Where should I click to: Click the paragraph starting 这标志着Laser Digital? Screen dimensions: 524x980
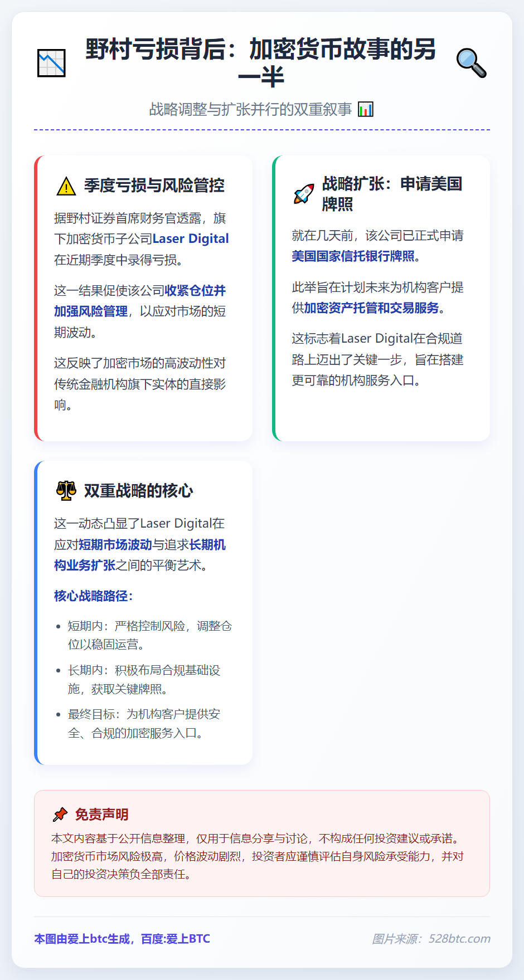coord(377,359)
